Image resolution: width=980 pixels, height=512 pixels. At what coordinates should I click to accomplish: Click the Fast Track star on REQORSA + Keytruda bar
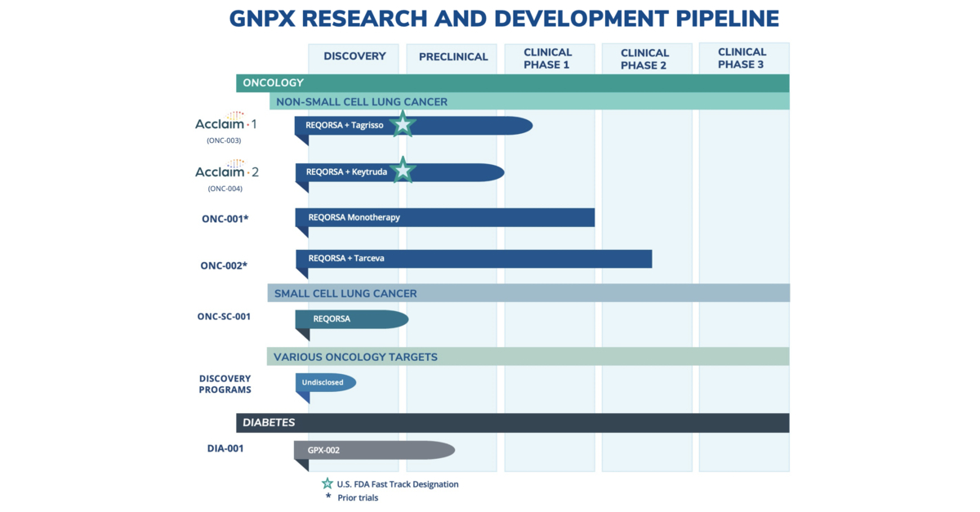coord(403,171)
